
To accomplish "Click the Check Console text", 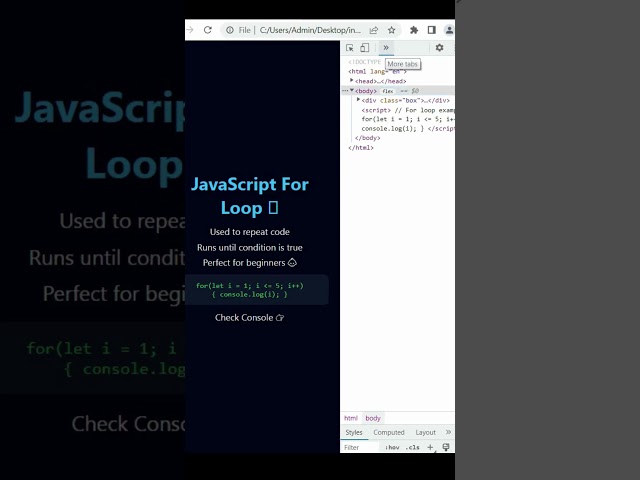I will tap(249, 318).
